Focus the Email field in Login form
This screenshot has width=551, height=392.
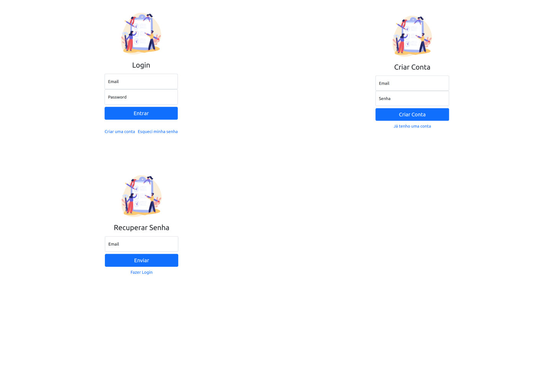point(141,82)
